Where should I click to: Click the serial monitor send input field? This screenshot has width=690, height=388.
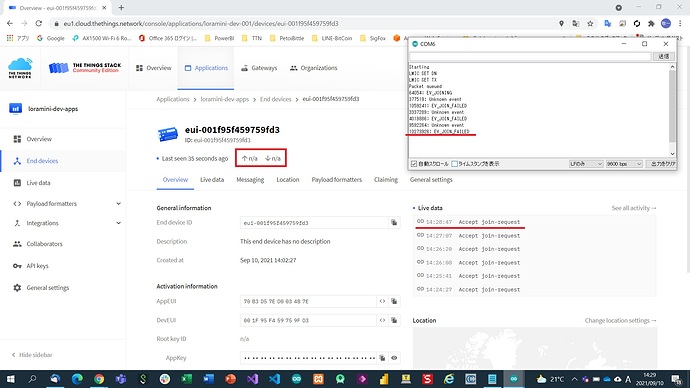[x=530, y=56]
